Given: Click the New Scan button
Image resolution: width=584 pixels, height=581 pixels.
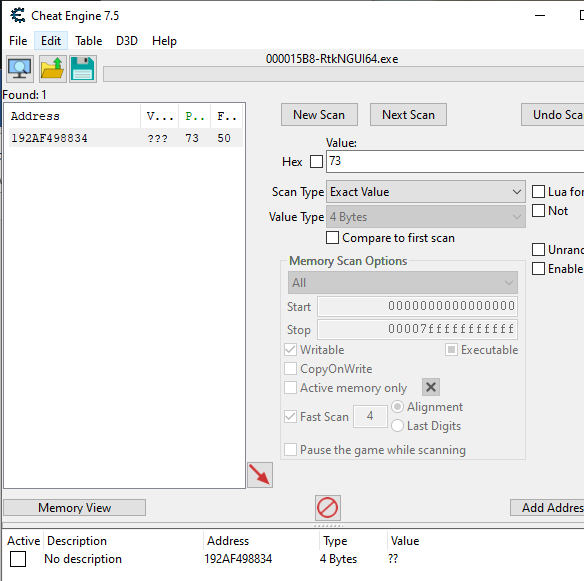Looking at the screenshot, I should (319, 115).
